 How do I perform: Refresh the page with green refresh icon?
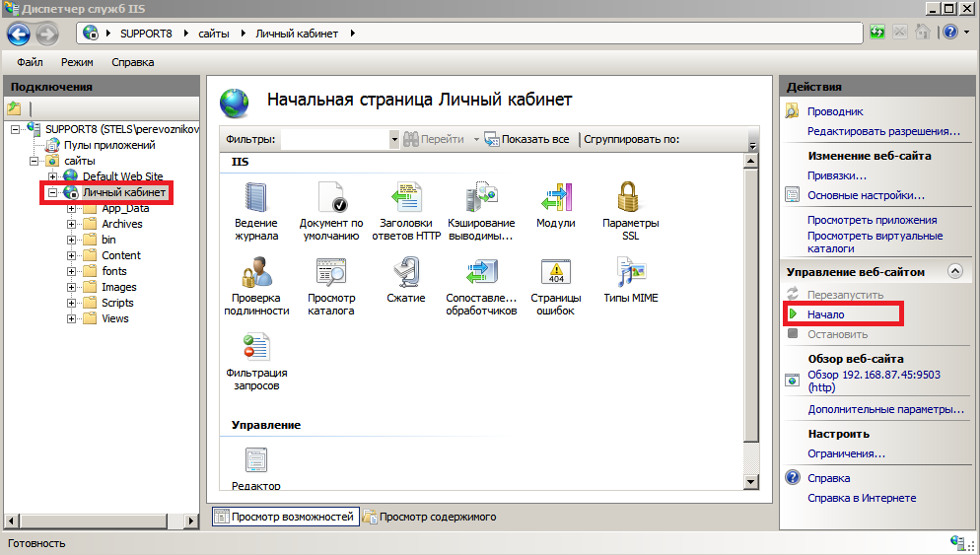coord(877,32)
